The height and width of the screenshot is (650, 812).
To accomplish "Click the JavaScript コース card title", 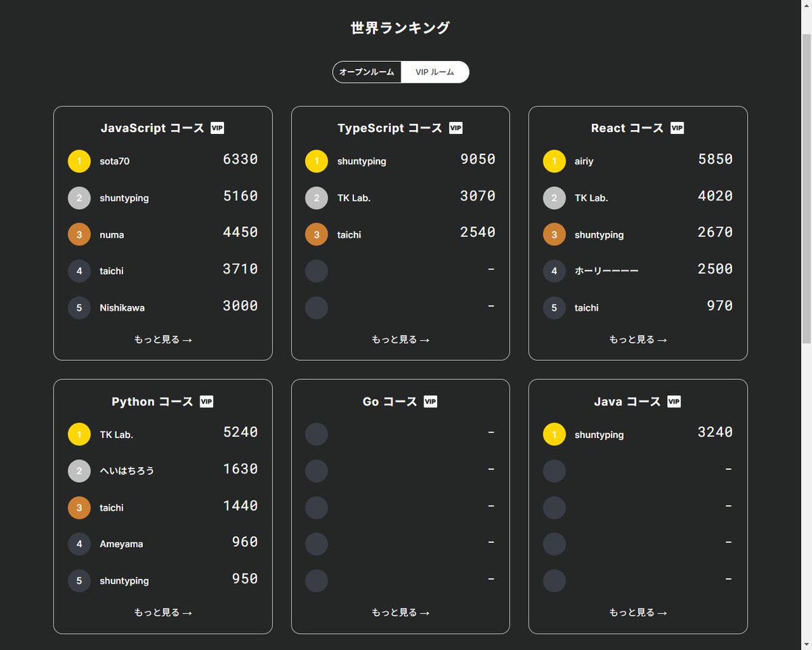I will coord(152,128).
